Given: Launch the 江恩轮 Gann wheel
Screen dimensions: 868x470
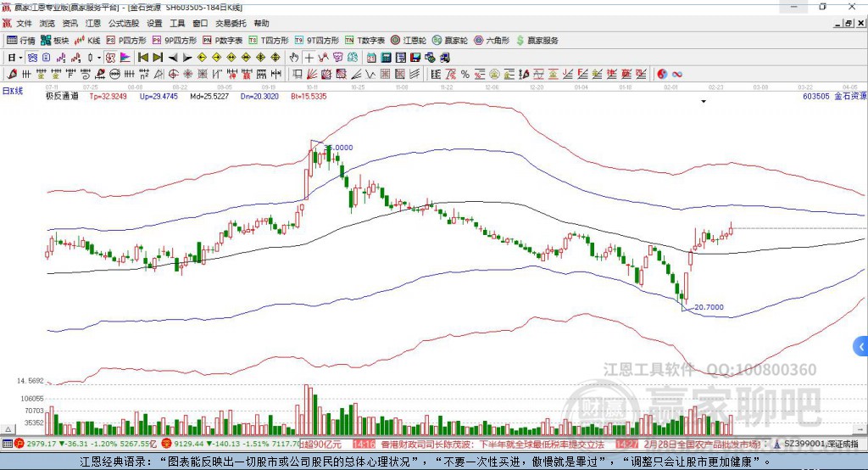Looking at the screenshot, I should (x=409, y=41).
